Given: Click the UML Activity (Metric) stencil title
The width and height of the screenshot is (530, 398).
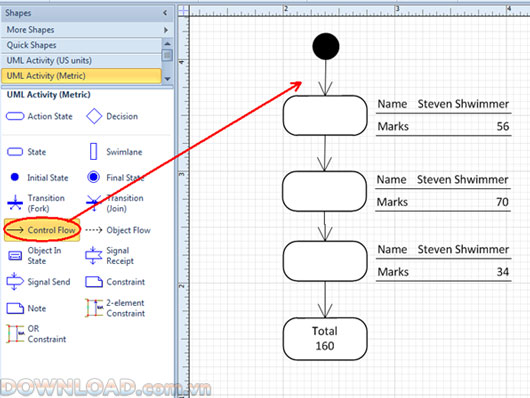Looking at the screenshot, I should coord(49,95).
